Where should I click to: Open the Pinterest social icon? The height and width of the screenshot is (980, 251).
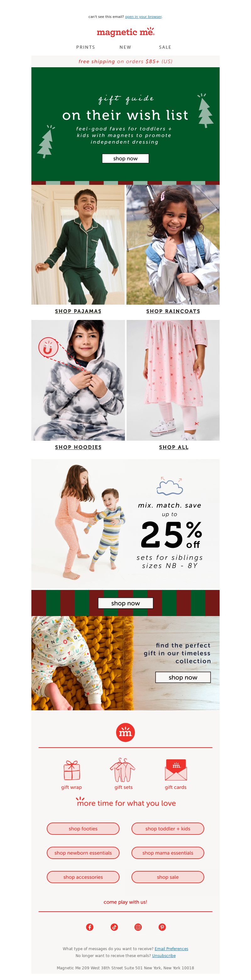[162, 927]
